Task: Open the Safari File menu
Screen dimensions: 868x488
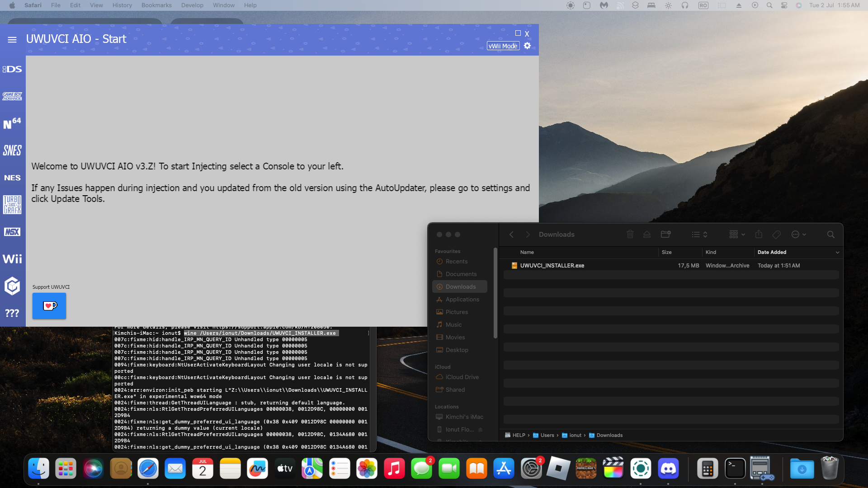Action: 56,5
